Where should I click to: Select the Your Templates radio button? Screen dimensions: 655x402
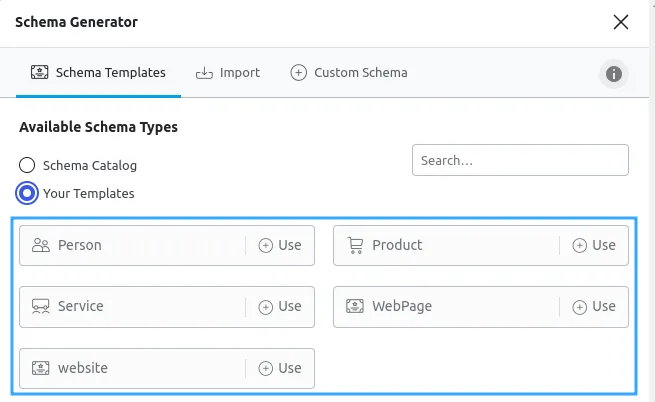tap(27, 193)
